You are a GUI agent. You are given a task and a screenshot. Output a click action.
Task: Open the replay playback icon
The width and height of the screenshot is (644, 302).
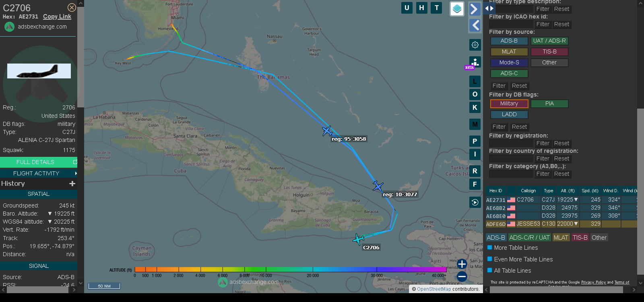475,202
